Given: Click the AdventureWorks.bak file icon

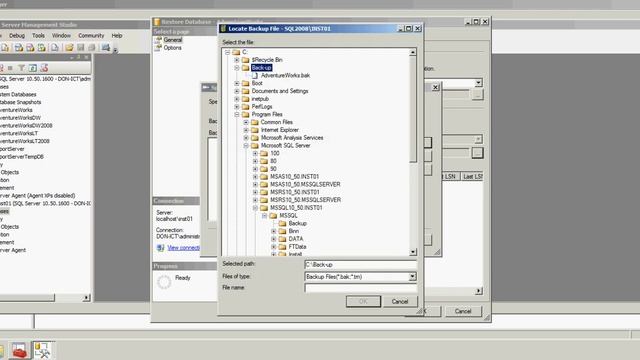Looking at the screenshot, I should tap(255, 76).
